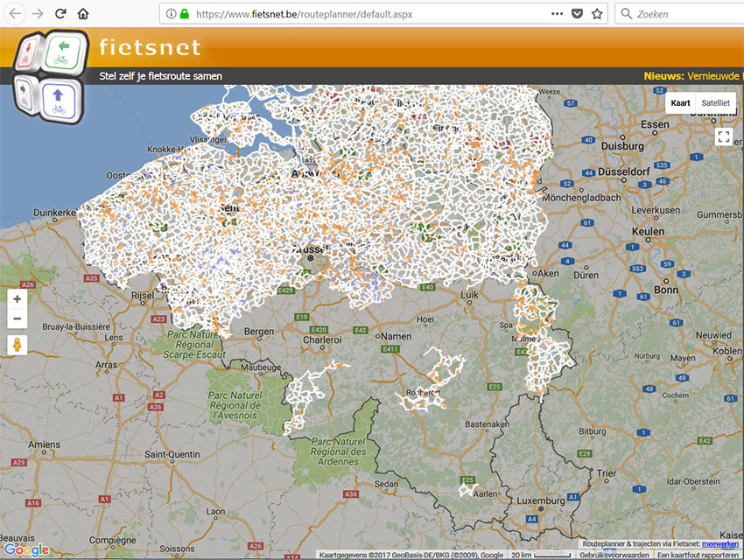Viewport: 744px width, 560px height.
Task: Click the Duinkerke city label
Action: coord(54,213)
